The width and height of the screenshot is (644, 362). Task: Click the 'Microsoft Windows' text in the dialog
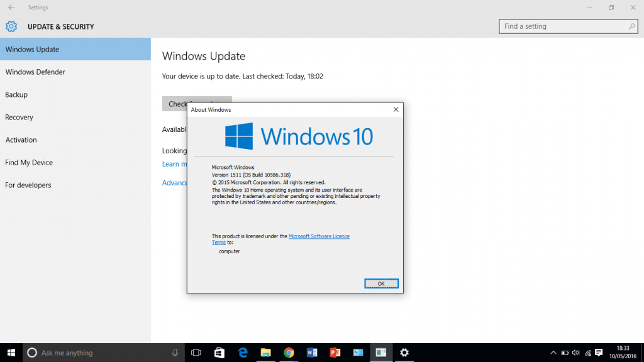233,167
